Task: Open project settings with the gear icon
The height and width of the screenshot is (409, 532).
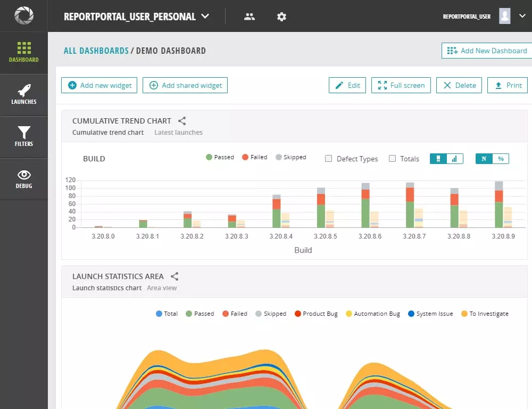Action: [x=281, y=17]
